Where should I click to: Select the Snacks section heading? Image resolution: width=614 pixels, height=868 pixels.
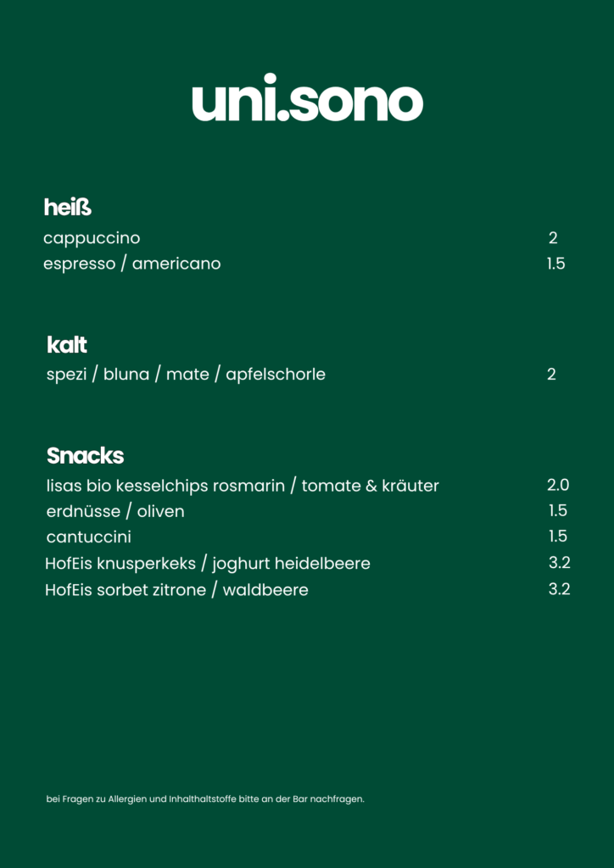[85, 456]
